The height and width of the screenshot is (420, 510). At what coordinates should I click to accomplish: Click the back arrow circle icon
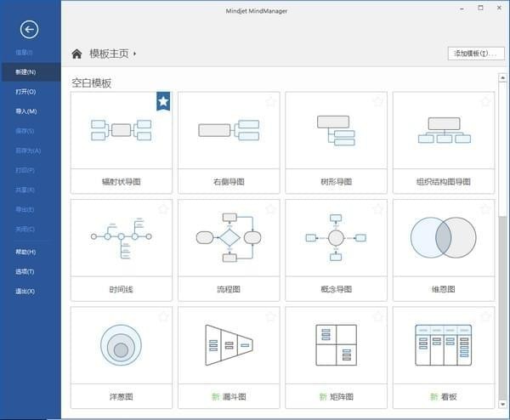[30, 31]
